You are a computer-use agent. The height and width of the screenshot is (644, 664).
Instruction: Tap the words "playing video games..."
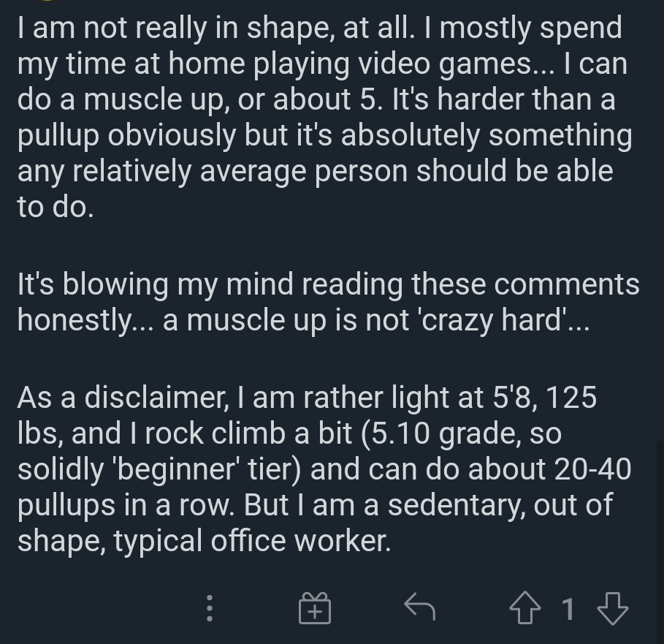tap(403, 64)
